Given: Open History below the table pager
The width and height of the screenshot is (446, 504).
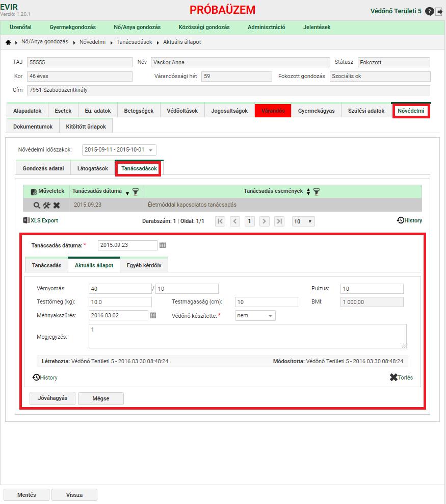Looking at the screenshot, I should tap(409, 220).
